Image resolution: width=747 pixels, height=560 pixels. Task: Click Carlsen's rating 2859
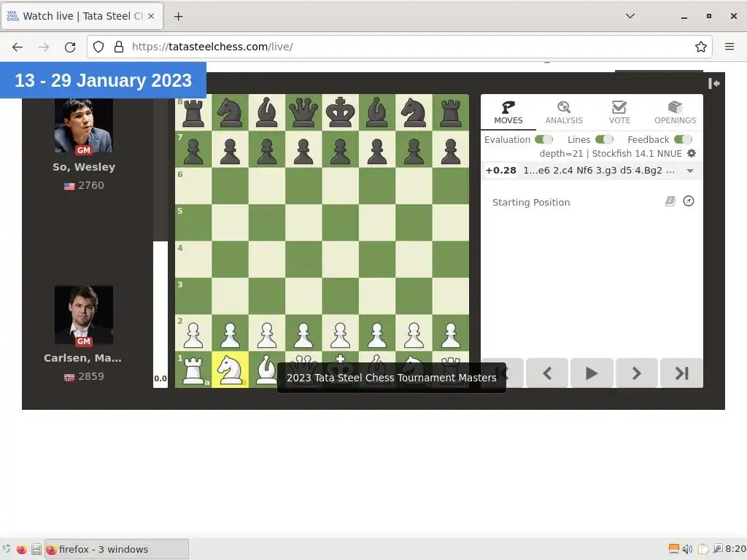point(90,376)
